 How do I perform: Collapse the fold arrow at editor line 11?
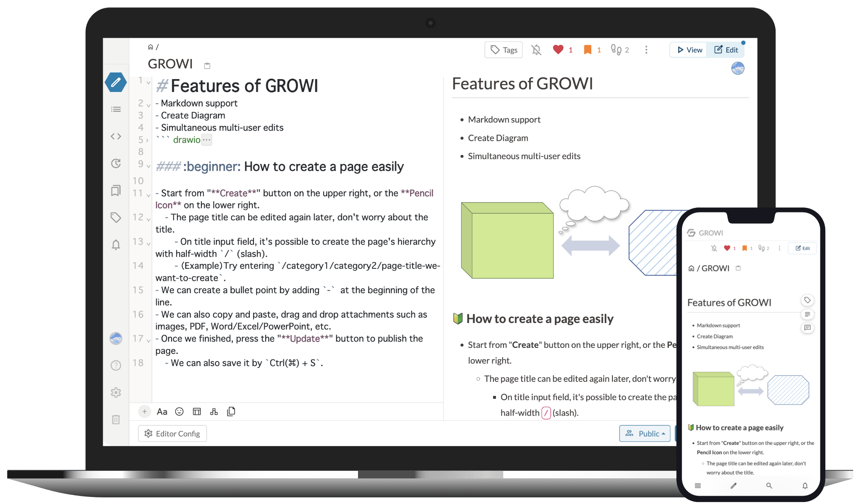pos(148,195)
